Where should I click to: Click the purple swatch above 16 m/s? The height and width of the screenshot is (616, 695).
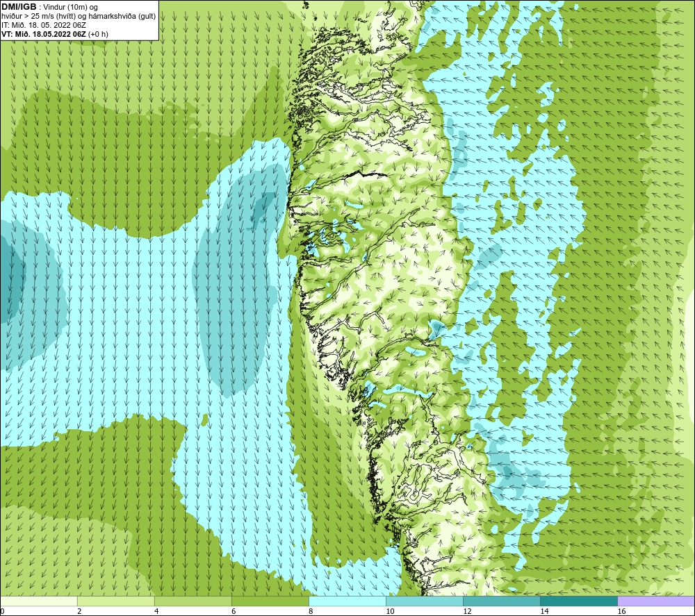coord(656,601)
